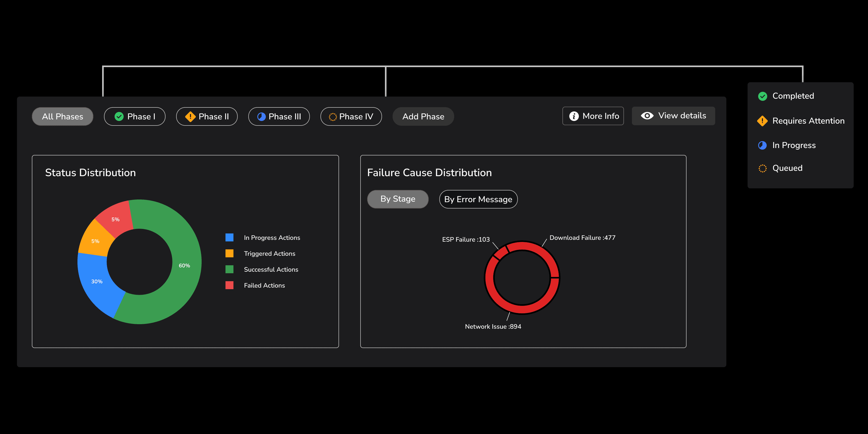Click the Completed green check legend icon
The image size is (868, 434).
point(762,96)
